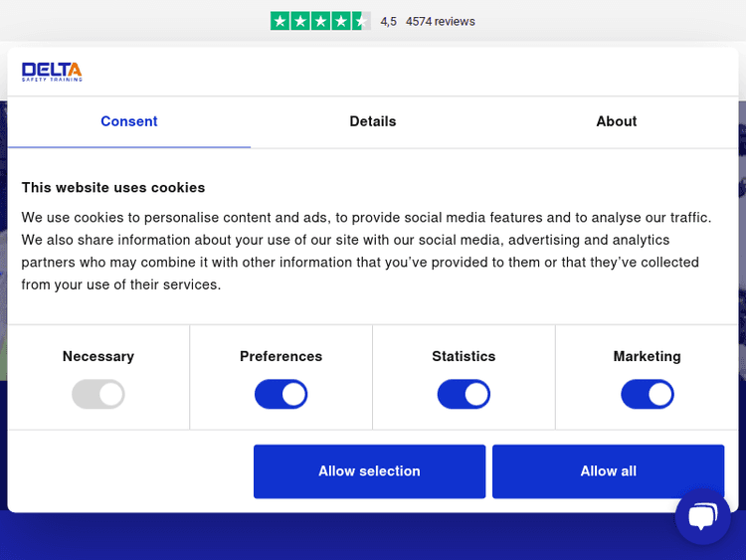
Task: Click the 4,5 rating score
Action: (x=388, y=21)
